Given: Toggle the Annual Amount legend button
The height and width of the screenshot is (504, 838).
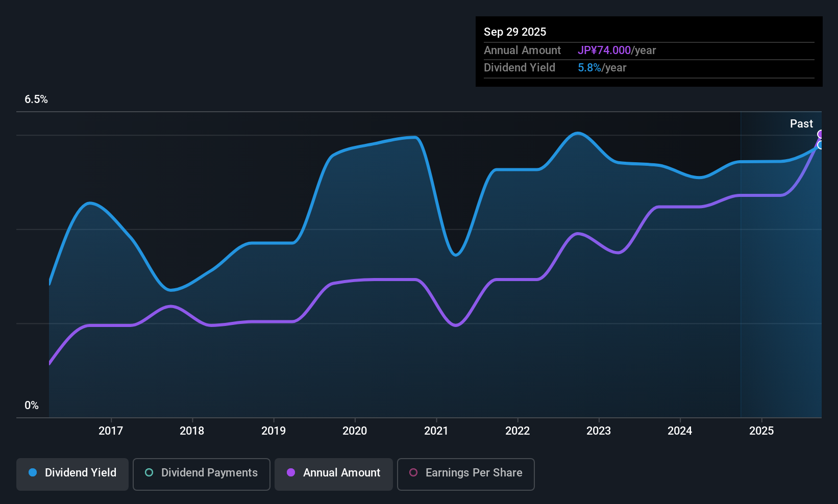Looking at the screenshot, I should pos(334,474).
